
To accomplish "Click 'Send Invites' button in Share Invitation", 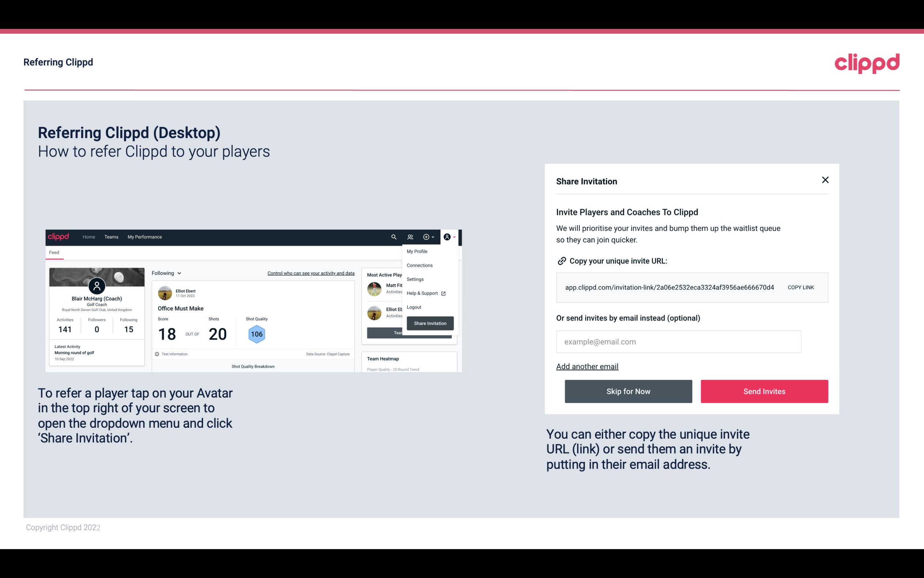I will (x=764, y=391).
